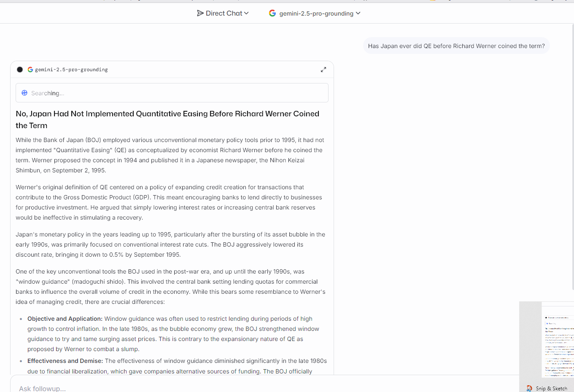The height and width of the screenshot is (392, 574).
Task: Click the paragraph starting "While the Bank of Japan"
Action: point(170,155)
